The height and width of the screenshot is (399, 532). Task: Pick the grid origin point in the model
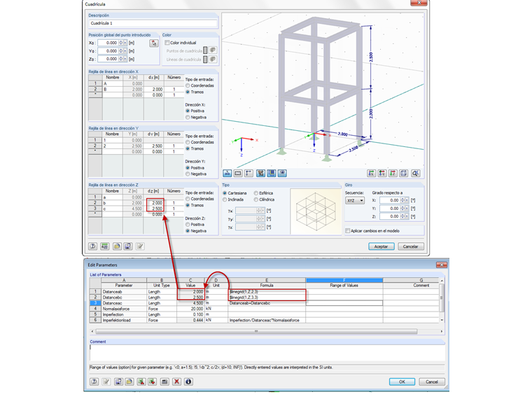154,43
